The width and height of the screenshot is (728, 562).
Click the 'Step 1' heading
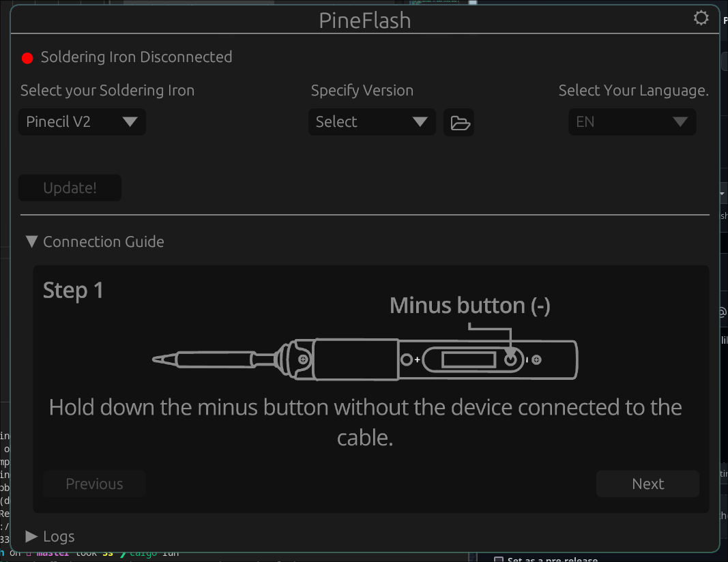click(x=73, y=291)
